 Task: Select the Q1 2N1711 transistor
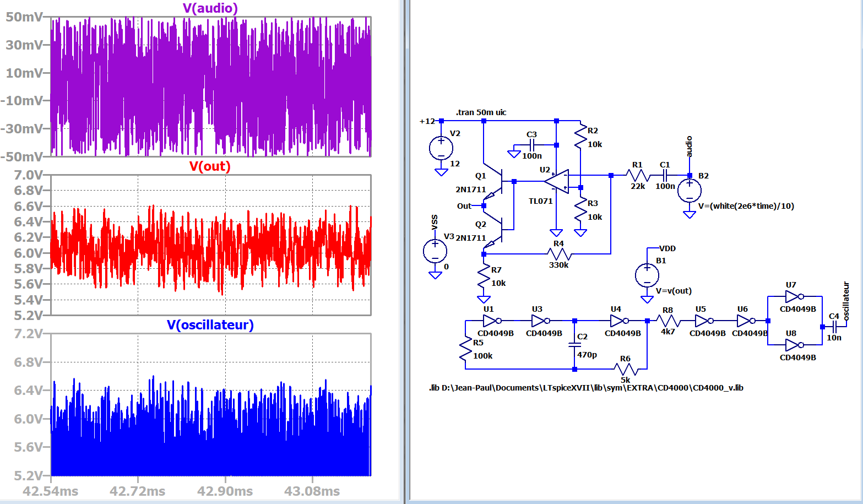497,181
